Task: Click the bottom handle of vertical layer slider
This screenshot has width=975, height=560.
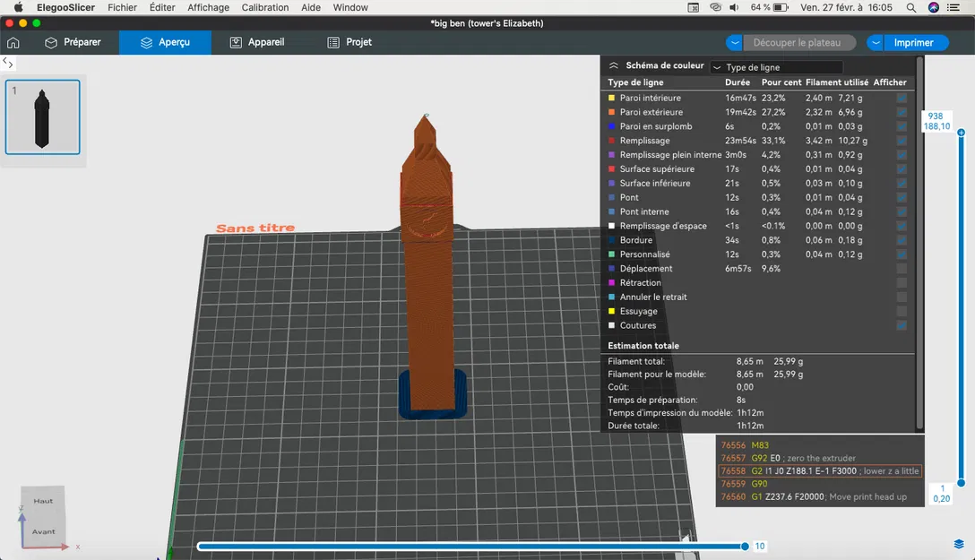Action: (x=962, y=482)
